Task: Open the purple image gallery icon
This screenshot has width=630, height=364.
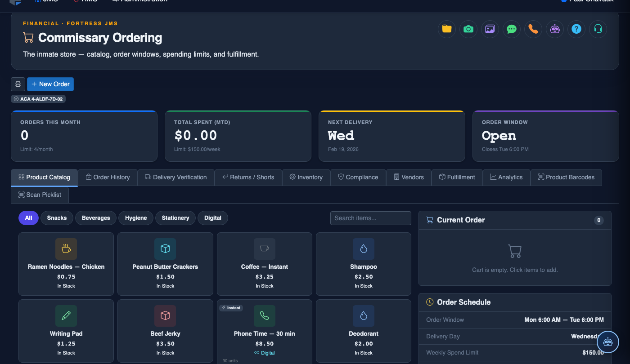Action: 490,29
